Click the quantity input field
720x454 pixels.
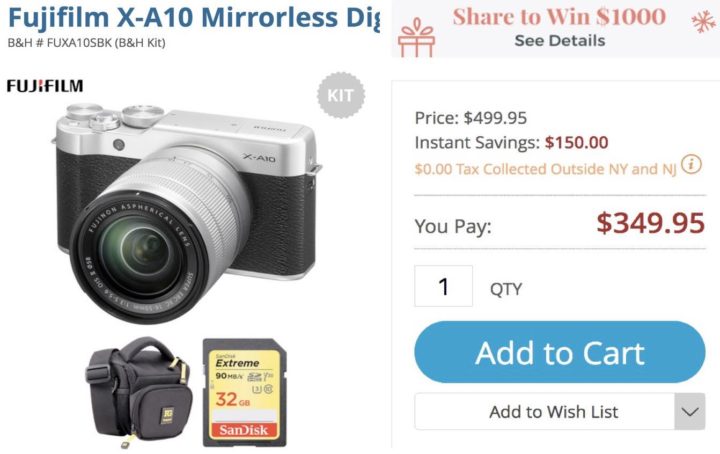pos(443,286)
